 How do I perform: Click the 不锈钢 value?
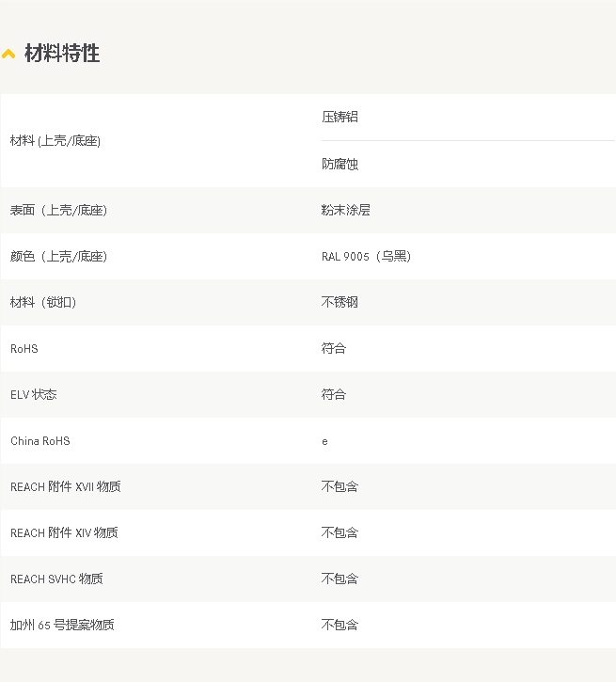pyautogui.click(x=340, y=302)
